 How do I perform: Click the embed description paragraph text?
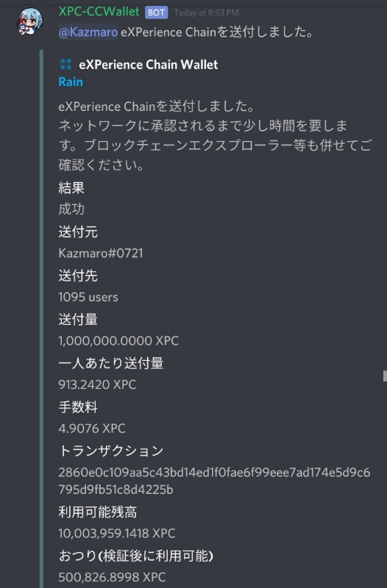click(x=215, y=135)
